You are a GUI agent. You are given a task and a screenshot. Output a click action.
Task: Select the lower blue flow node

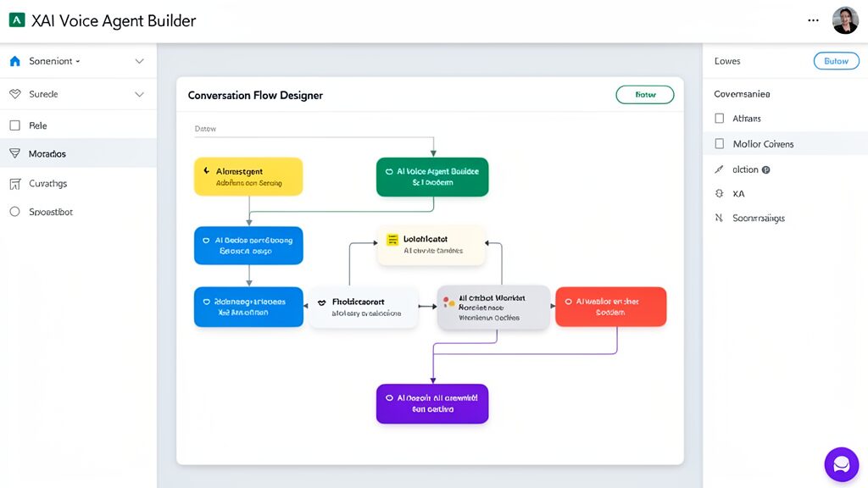(x=248, y=307)
